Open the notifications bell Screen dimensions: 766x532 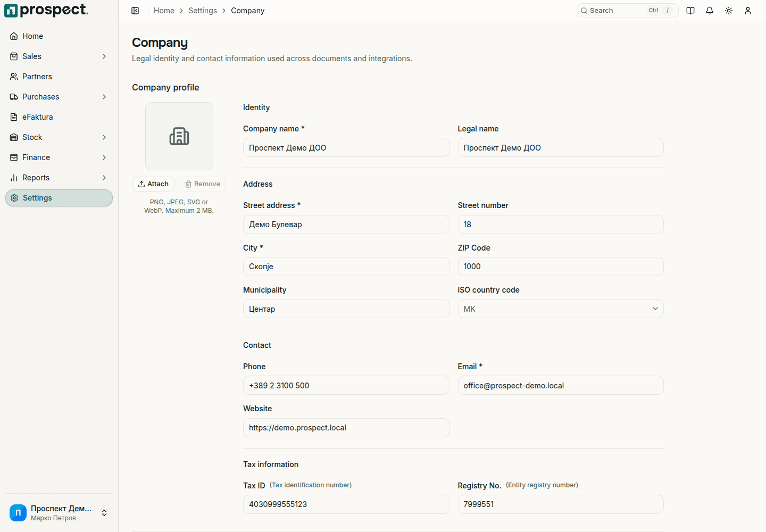(710, 11)
